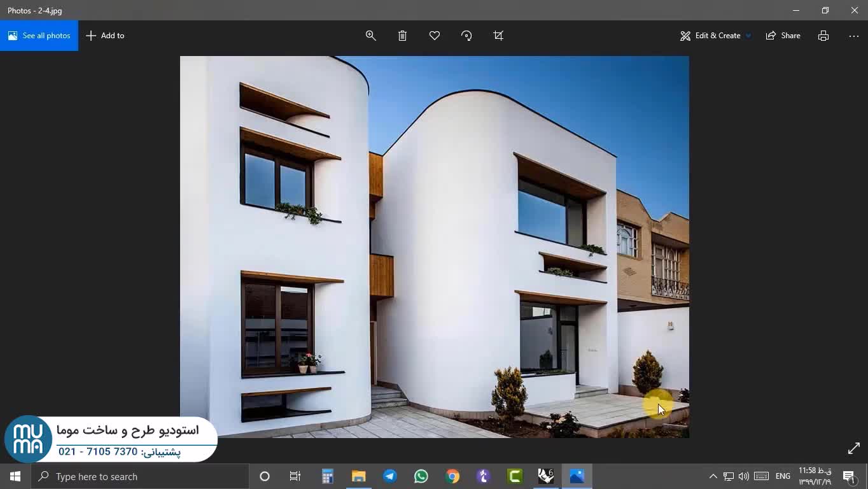
Task: Open the Edit & Create dropdown
Action: click(x=715, y=36)
